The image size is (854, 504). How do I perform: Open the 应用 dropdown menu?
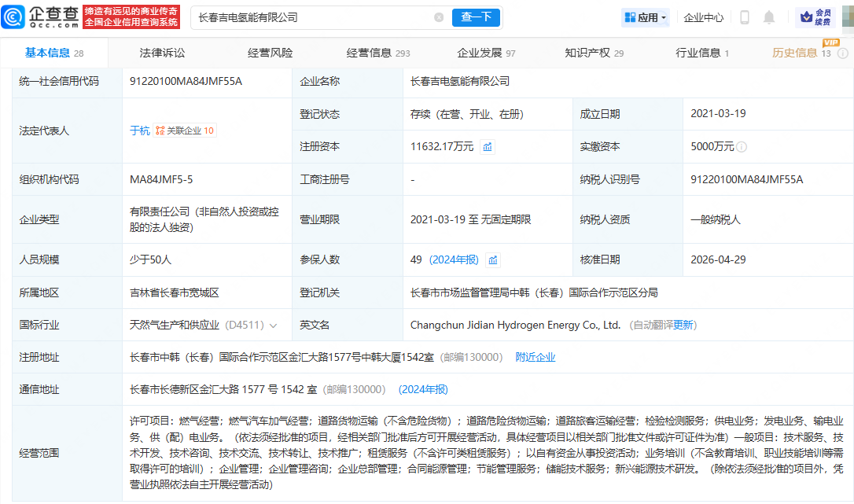[x=646, y=17]
